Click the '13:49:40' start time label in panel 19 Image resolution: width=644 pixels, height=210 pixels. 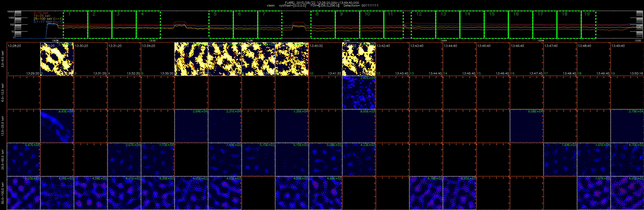pos(618,46)
